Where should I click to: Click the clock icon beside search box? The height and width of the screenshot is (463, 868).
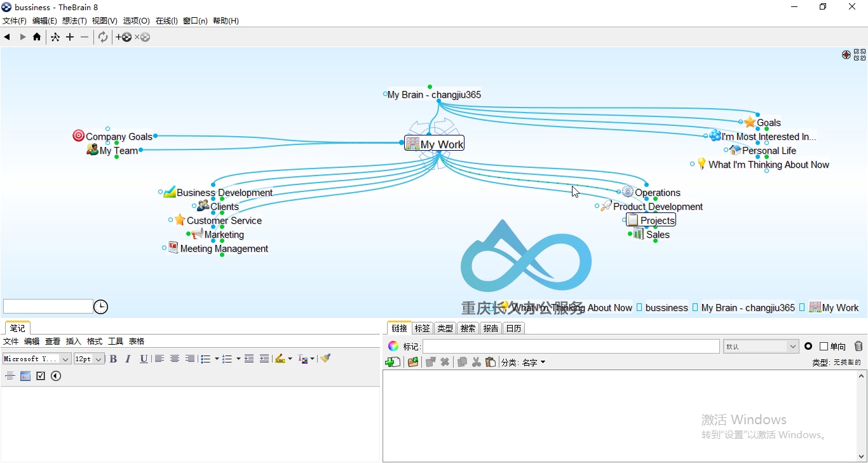tap(100, 307)
